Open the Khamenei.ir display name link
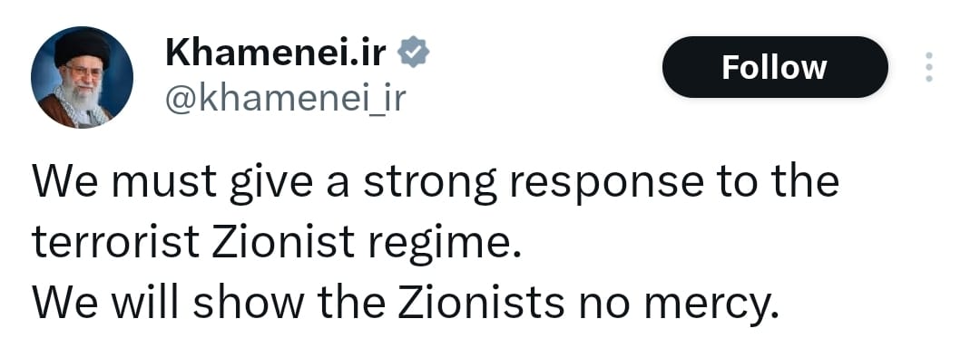Image resolution: width=980 pixels, height=348 pixels. point(276,53)
